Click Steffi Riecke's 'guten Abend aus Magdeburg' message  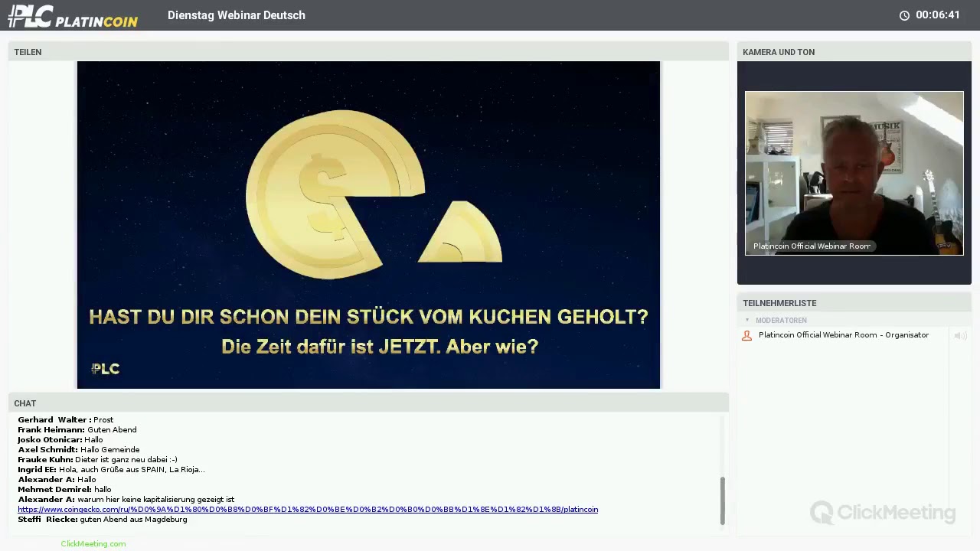[x=103, y=520]
